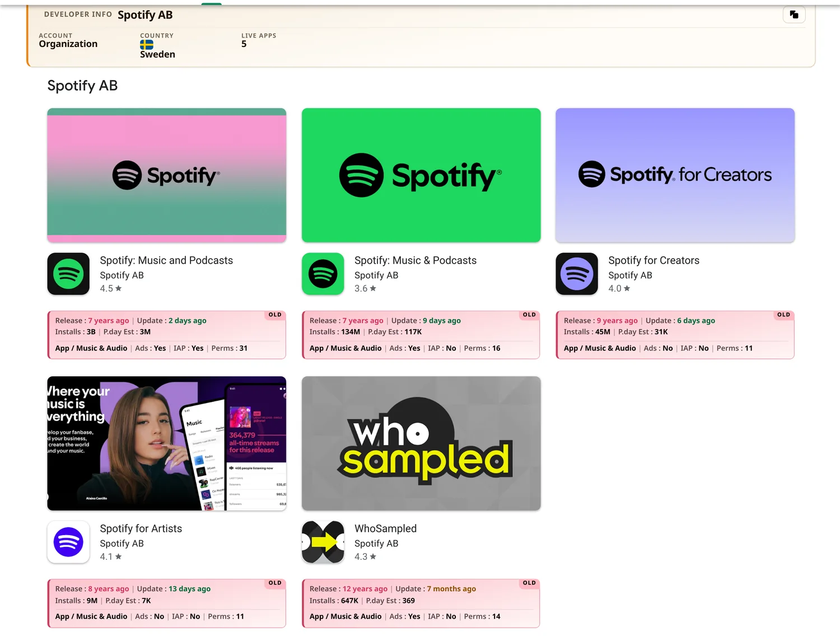Open the pink and green Spotify banner image
This screenshot has width=840, height=636.
[167, 175]
